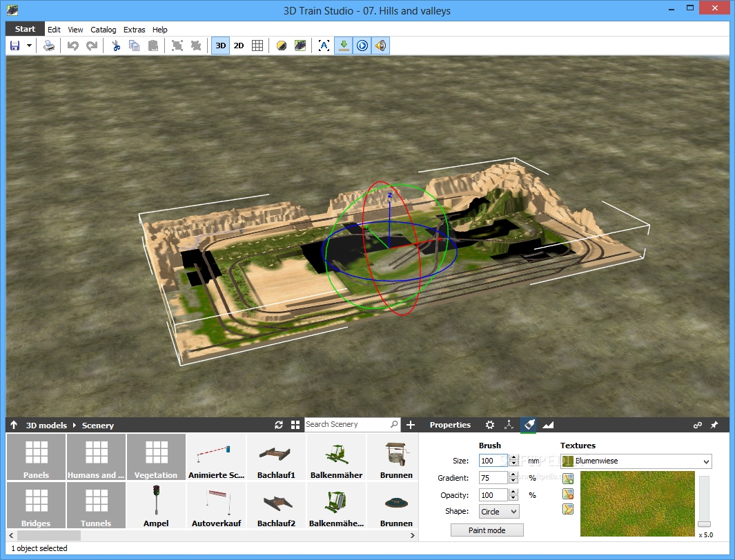Click the Paste clipboard icon
The image size is (735, 560).
(153, 46)
